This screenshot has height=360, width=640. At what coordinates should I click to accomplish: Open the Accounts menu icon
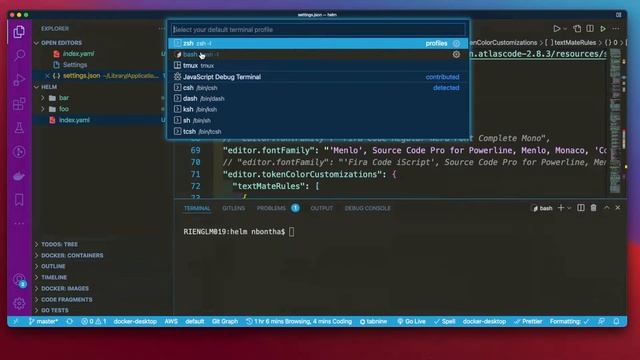click(x=19, y=280)
